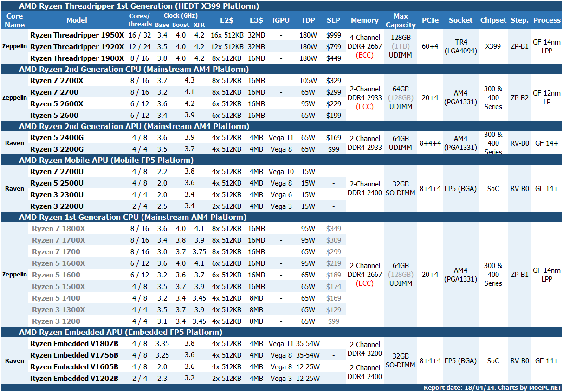
Task: Select the $329 price cell
Action: (333, 81)
